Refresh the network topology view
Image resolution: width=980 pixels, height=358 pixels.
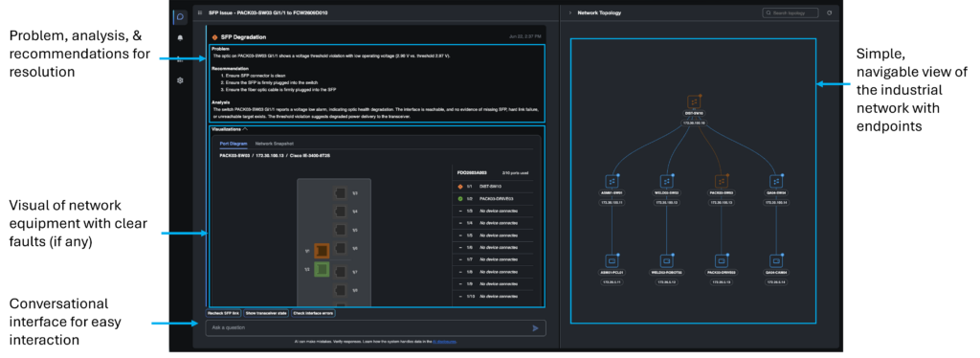coord(830,12)
